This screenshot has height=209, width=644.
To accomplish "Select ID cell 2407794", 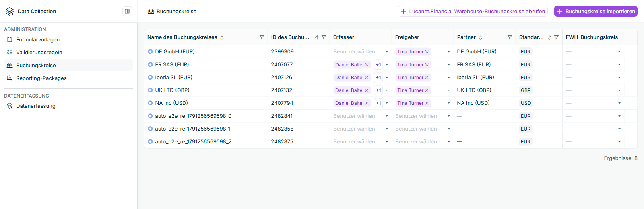I will coord(299,103).
